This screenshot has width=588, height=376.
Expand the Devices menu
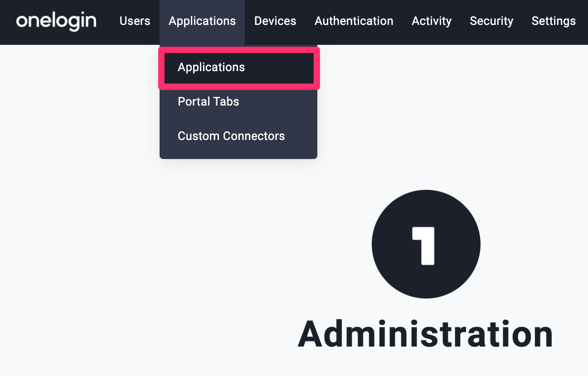pos(275,21)
